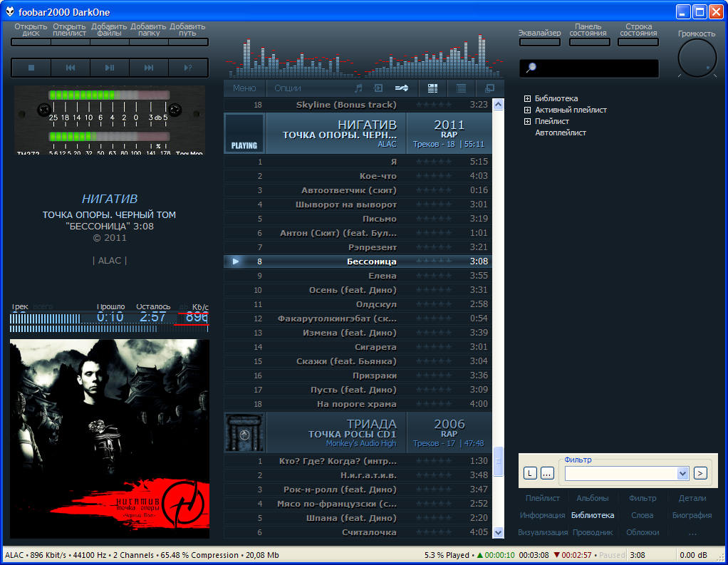Click the PLAYING album cover placeholder
This screenshot has height=565, width=728.
click(244, 134)
